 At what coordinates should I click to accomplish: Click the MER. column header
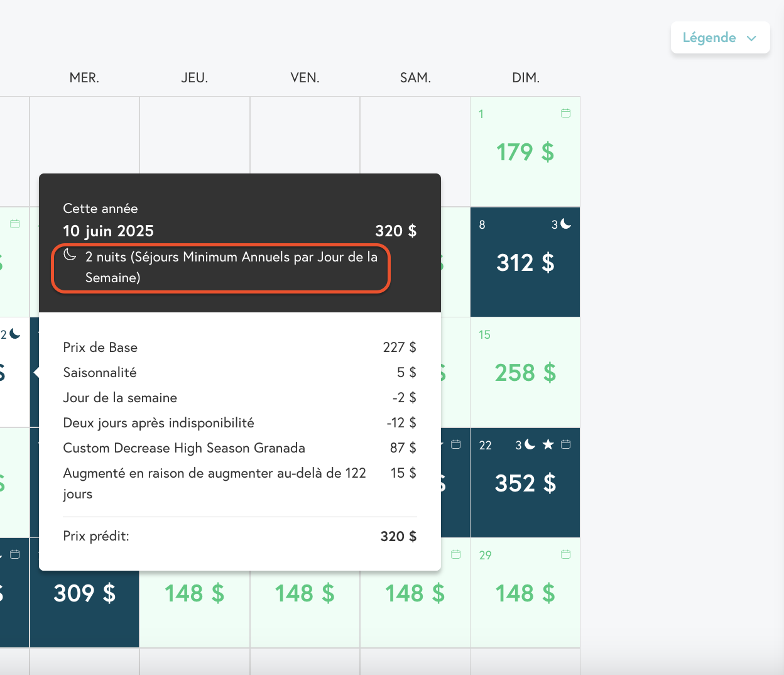pyautogui.click(x=84, y=78)
